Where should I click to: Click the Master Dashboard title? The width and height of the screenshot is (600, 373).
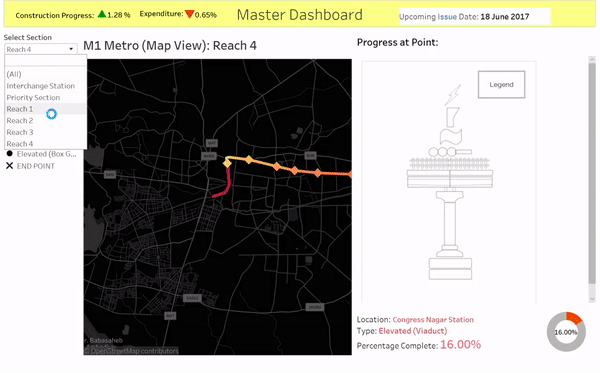click(x=300, y=15)
